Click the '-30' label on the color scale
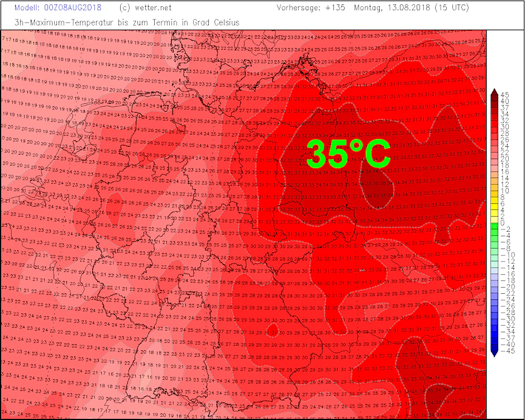The width and height of the screenshot is (525, 420). (x=508, y=319)
